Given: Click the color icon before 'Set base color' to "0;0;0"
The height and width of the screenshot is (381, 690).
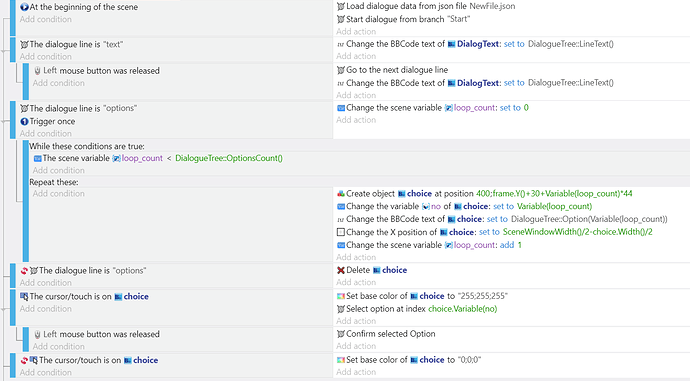Looking at the screenshot, I should pos(341,360).
